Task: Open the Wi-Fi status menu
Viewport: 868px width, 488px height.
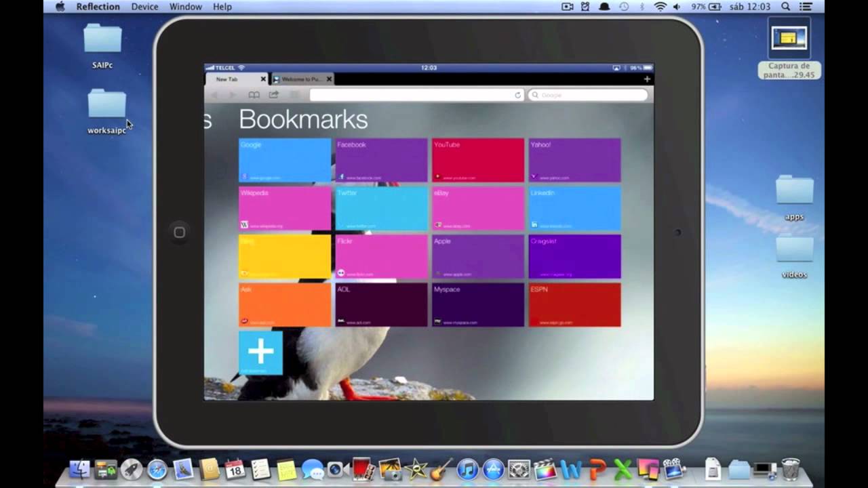Action: [660, 7]
